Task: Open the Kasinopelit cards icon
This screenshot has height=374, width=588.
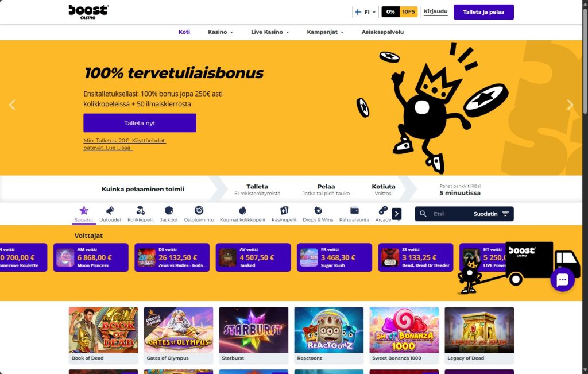Action: [284, 210]
